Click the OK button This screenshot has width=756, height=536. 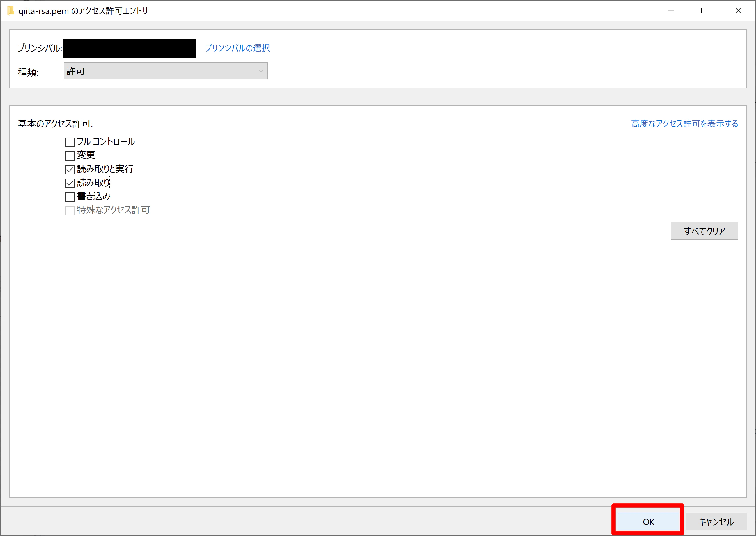pos(648,521)
